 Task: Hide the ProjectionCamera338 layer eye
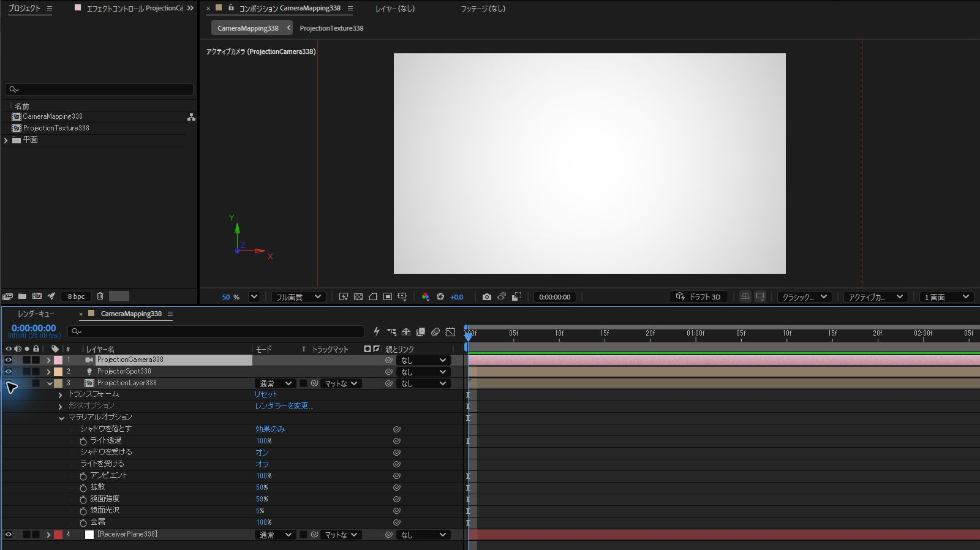coord(9,360)
